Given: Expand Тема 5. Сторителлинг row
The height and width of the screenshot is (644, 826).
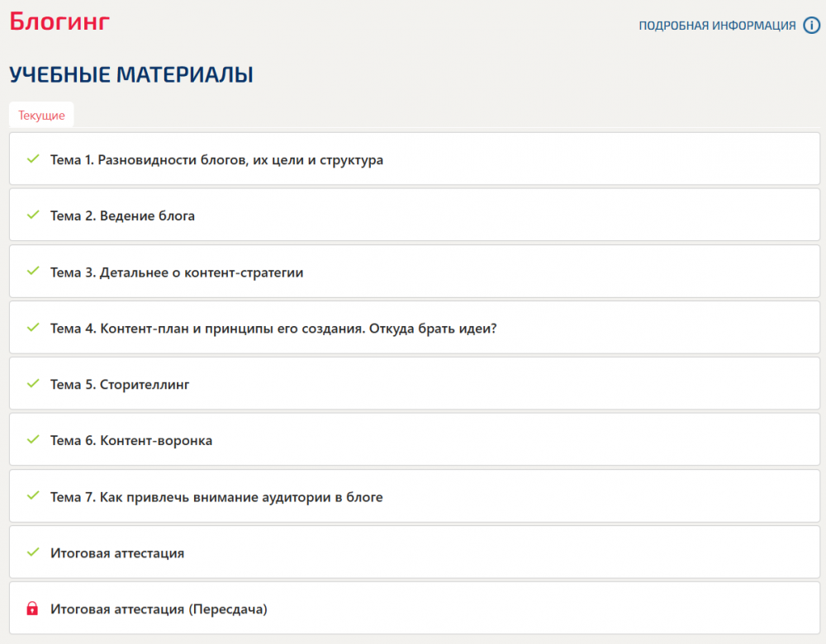Looking at the screenshot, I should pyautogui.click(x=415, y=384).
